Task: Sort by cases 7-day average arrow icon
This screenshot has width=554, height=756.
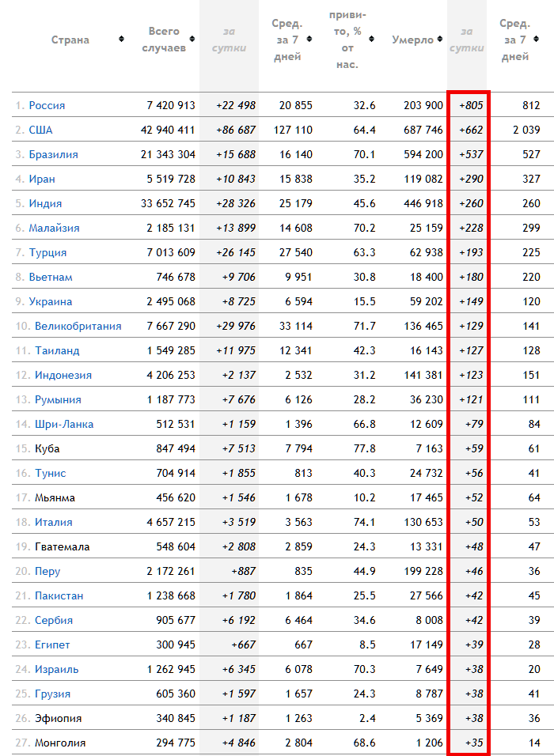Action: 317,40
